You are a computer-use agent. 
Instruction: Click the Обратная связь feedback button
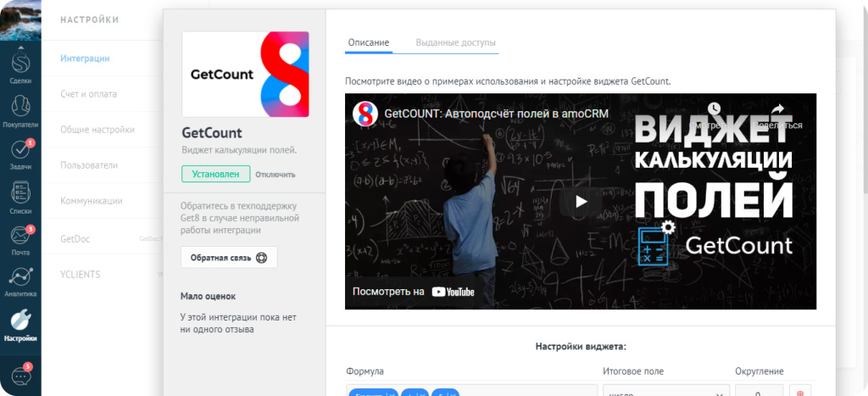click(x=228, y=258)
